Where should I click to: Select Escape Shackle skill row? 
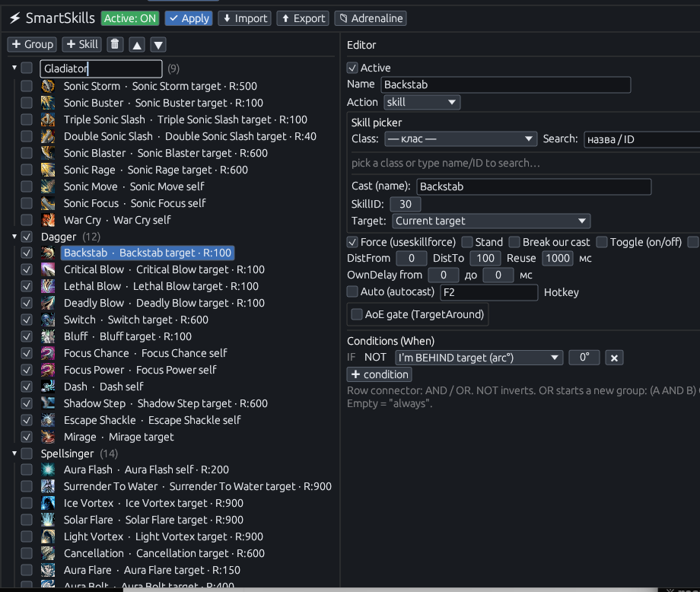(152, 420)
